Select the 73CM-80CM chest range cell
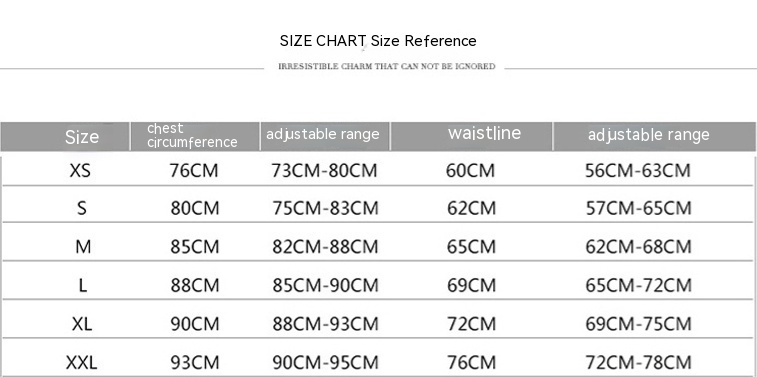The height and width of the screenshot is (377, 757). pyautogui.click(x=324, y=171)
